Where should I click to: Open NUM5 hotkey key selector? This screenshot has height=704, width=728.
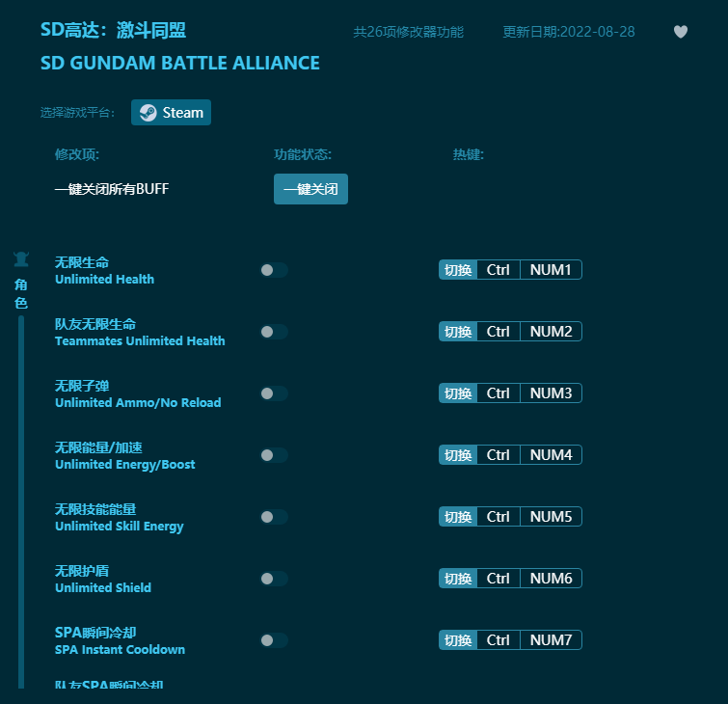tap(551, 517)
